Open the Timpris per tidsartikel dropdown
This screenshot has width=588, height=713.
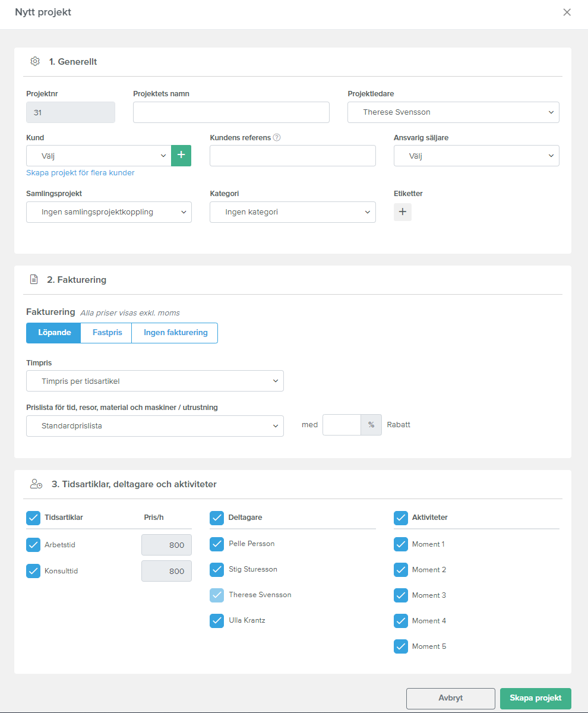point(155,381)
